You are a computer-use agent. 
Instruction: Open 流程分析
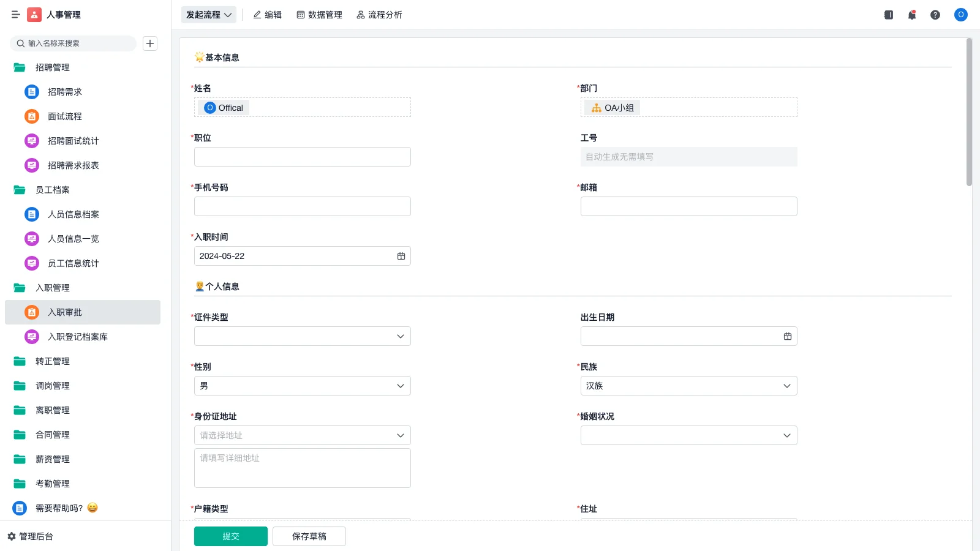(x=379, y=15)
